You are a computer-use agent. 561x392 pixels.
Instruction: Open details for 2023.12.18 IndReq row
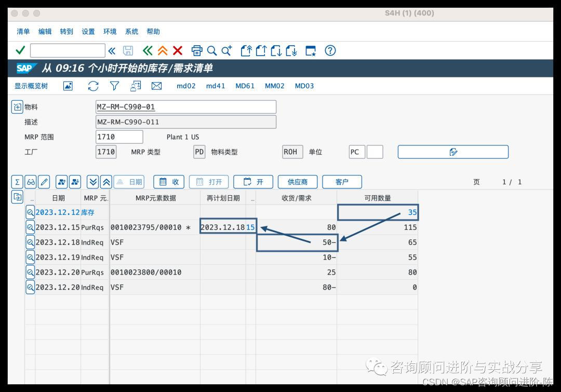pyautogui.click(x=30, y=242)
